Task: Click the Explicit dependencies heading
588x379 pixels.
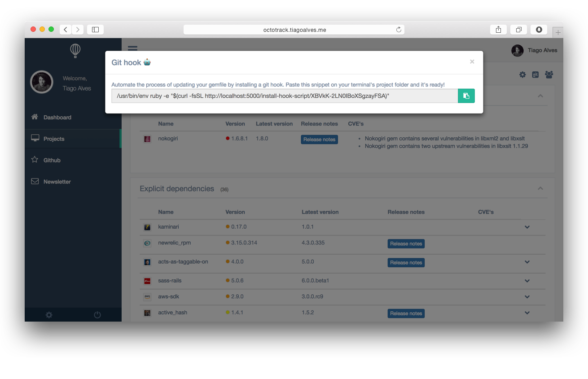Action: click(177, 189)
